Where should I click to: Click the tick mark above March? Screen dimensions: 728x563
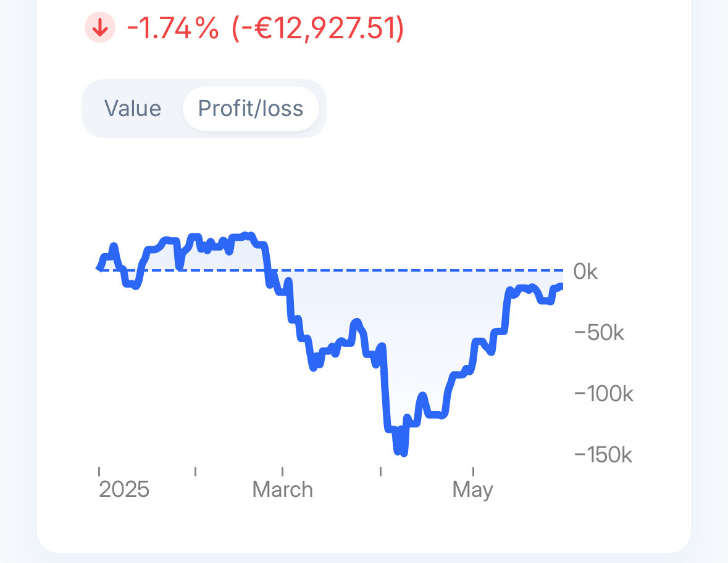tap(283, 472)
